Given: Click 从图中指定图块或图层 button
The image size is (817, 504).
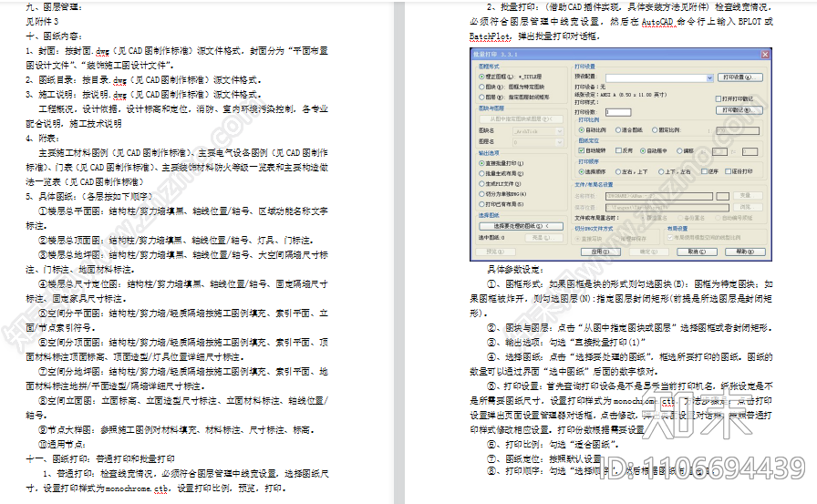Looking at the screenshot, I should coord(521,119).
